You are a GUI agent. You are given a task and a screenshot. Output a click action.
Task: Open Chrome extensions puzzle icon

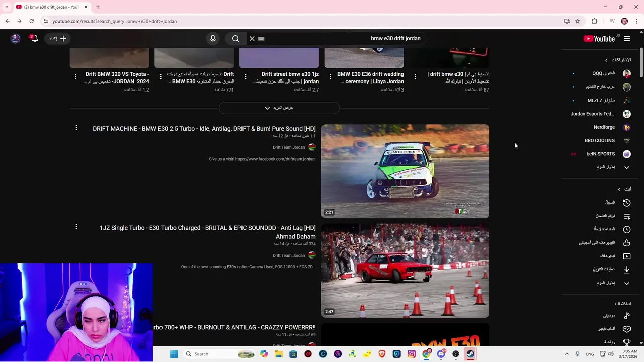(x=595, y=21)
